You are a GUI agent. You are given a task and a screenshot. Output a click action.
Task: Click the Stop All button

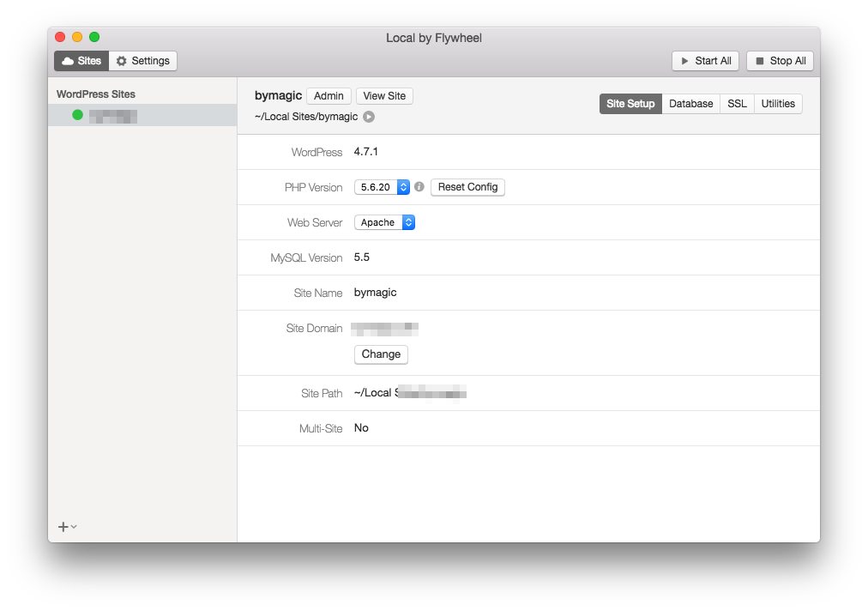click(x=780, y=61)
